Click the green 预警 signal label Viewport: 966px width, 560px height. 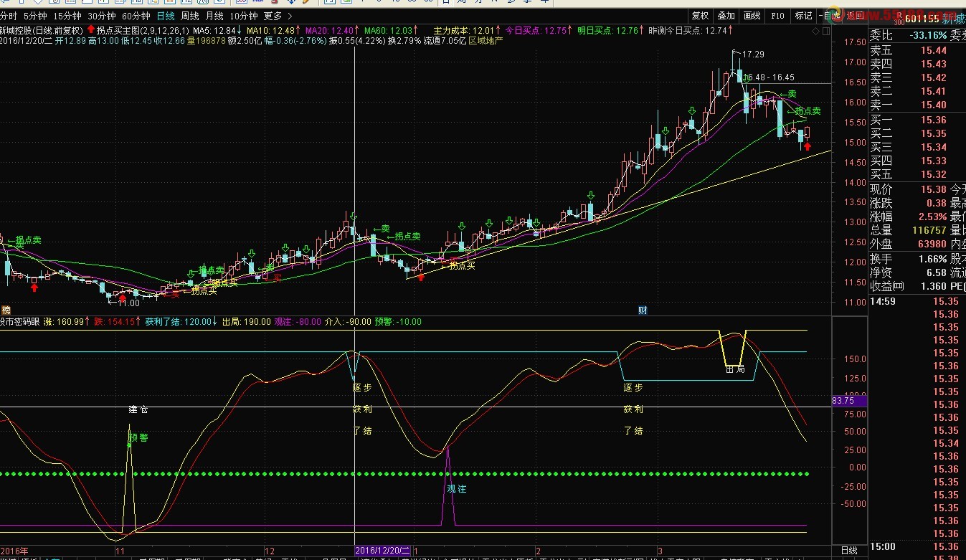pos(138,437)
